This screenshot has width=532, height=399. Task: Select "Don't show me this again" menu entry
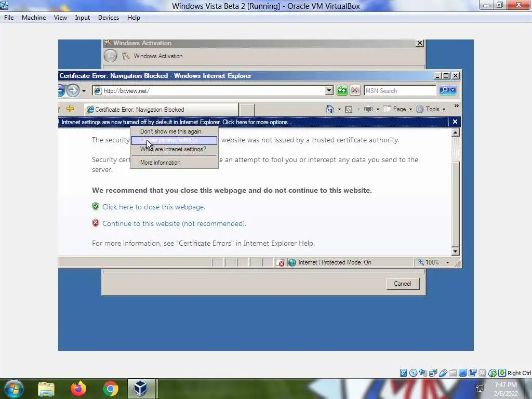pyautogui.click(x=174, y=131)
